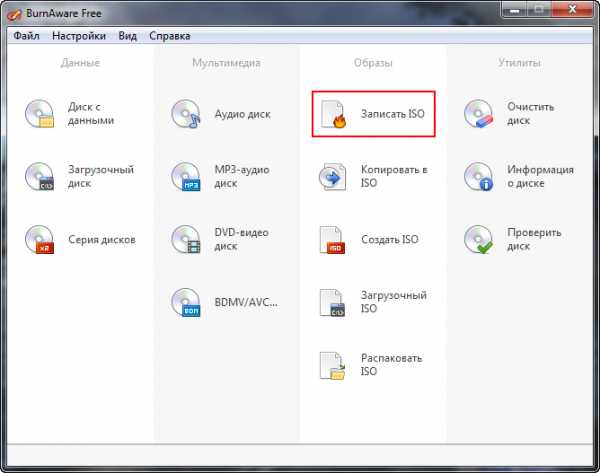The height and width of the screenshot is (473, 600).
Task: Open the Файл menu
Action: tap(26, 36)
